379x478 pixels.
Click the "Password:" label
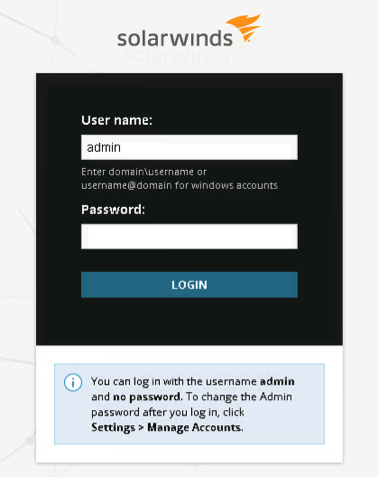pyautogui.click(x=113, y=210)
